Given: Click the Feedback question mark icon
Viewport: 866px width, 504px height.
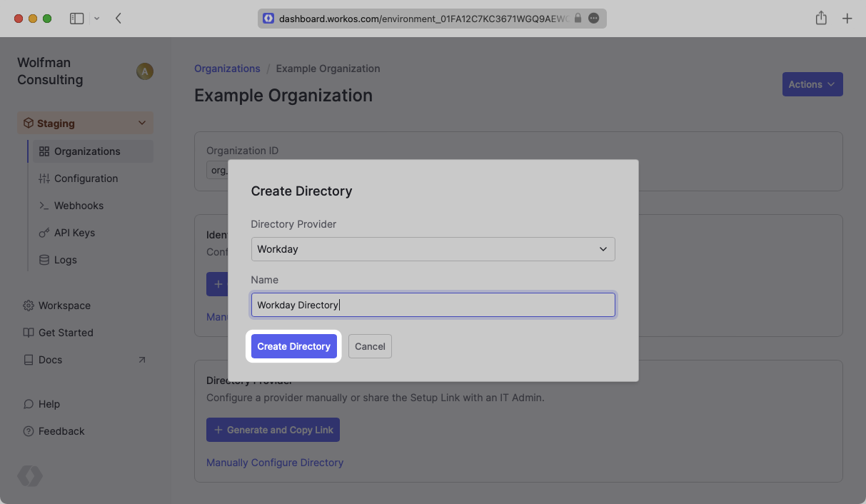Looking at the screenshot, I should coord(29,431).
